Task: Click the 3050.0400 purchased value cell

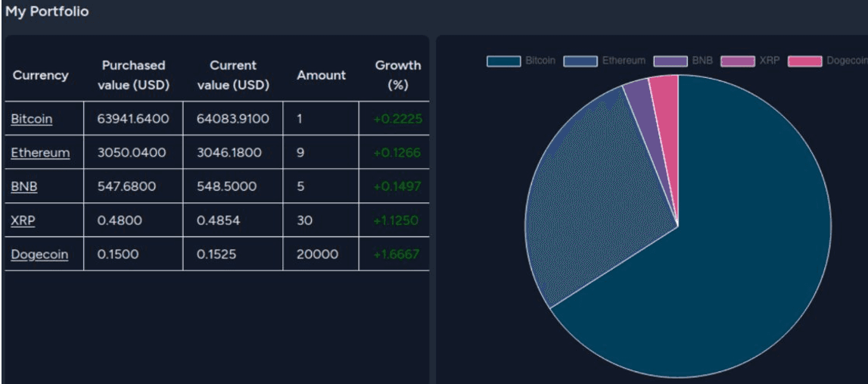Action: click(x=131, y=152)
